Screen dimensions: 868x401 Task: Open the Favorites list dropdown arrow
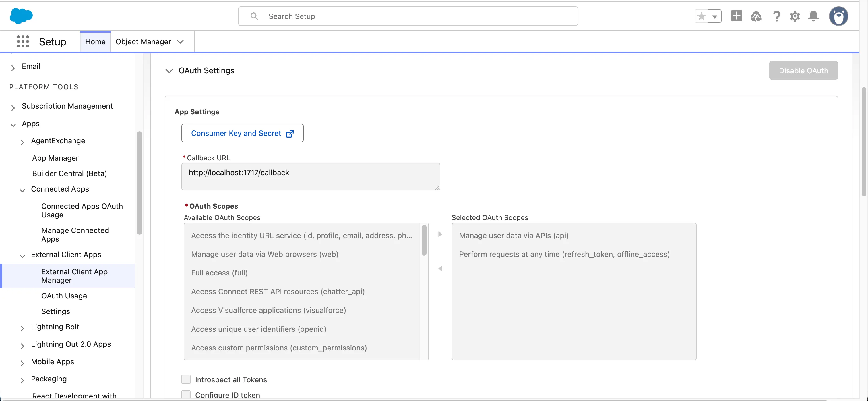click(714, 16)
